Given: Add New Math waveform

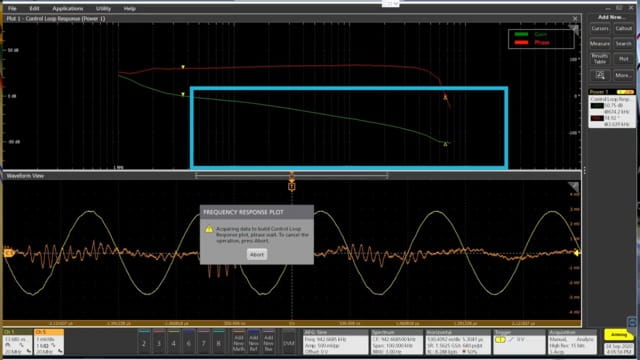Looking at the screenshot, I should point(238,342).
